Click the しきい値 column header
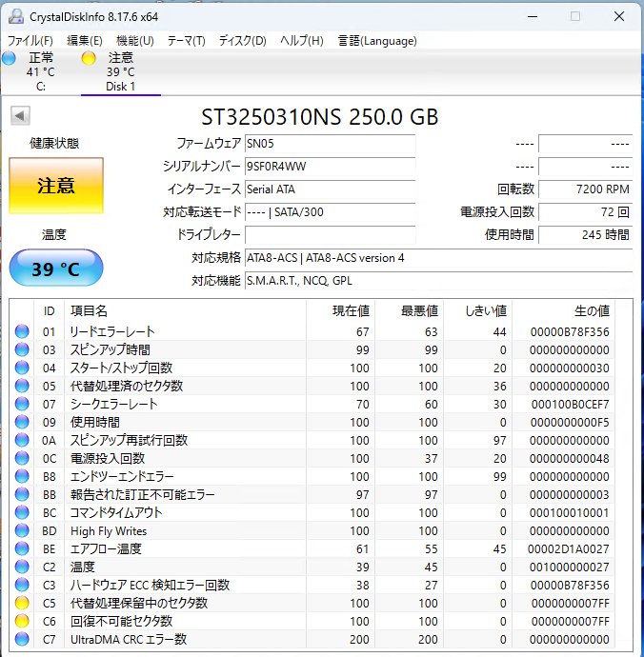The image size is (644, 657). coord(478,311)
